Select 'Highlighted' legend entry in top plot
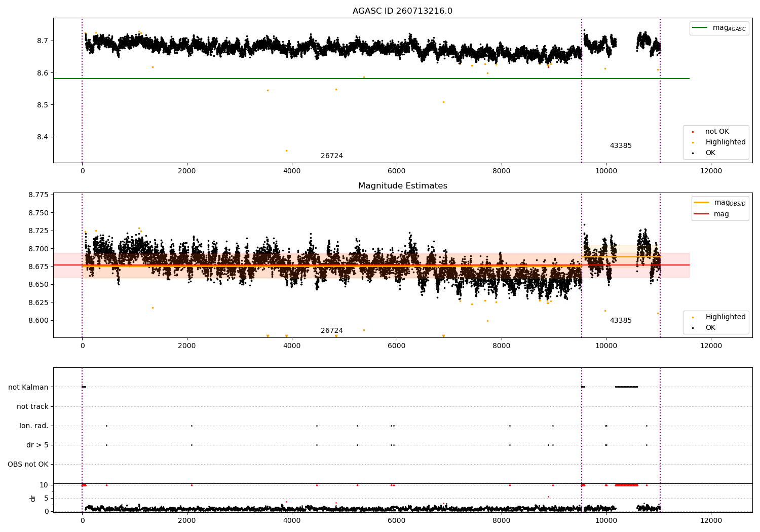 point(726,142)
